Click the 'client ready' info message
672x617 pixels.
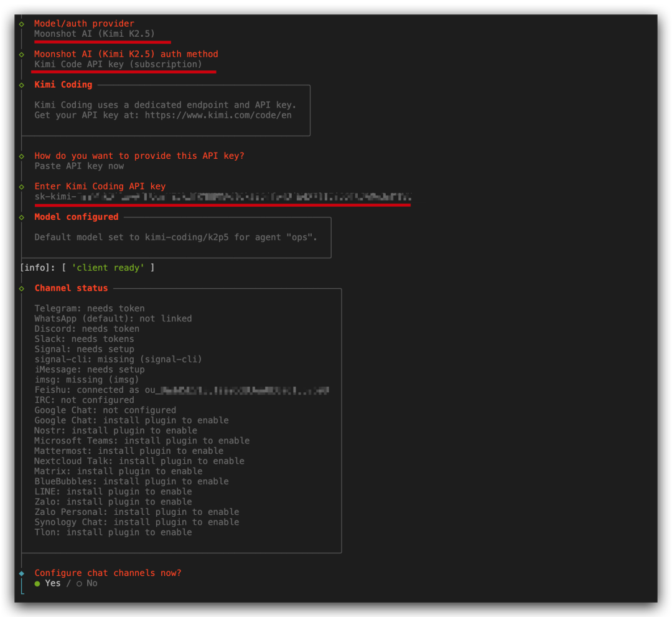[106, 268]
